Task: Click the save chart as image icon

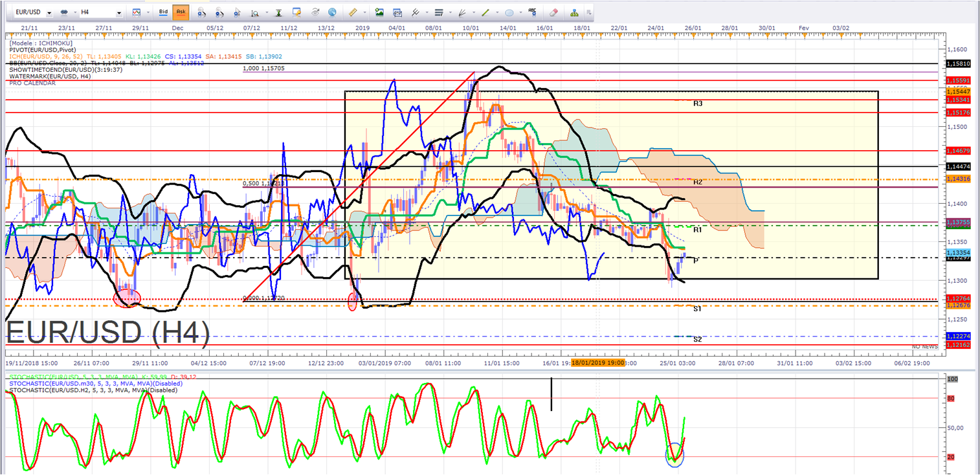Action: tap(379, 12)
